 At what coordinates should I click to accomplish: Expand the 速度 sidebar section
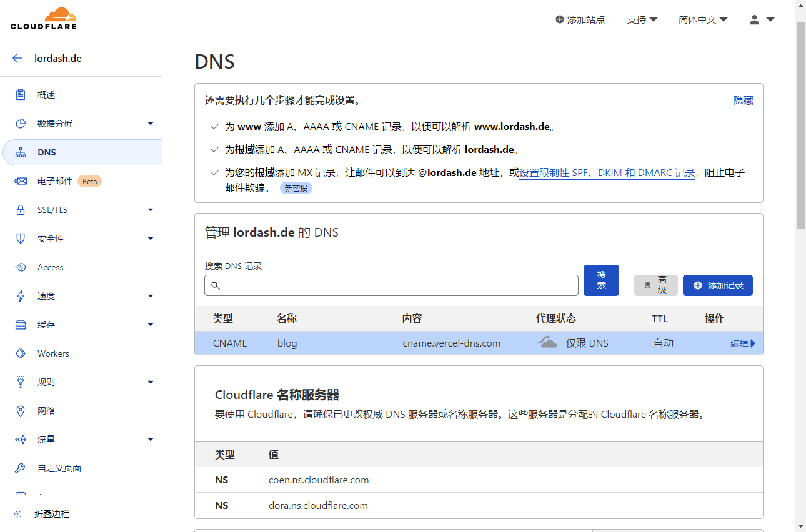[x=151, y=296]
